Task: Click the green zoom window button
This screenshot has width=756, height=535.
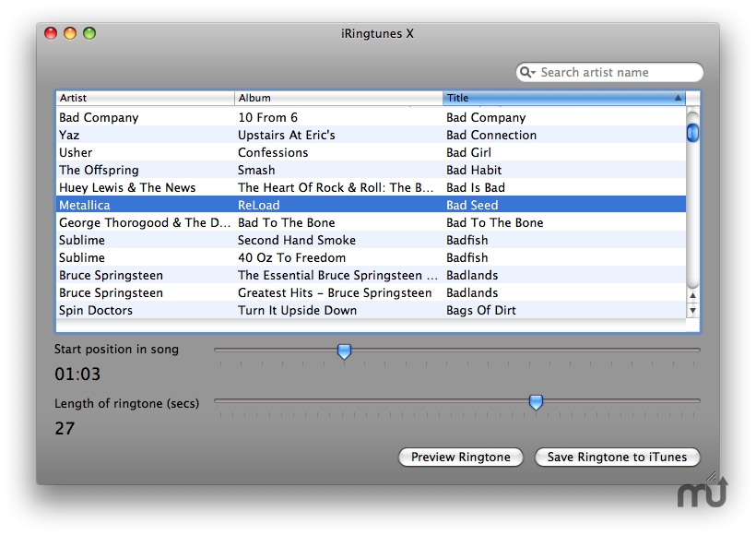Action: tap(89, 34)
